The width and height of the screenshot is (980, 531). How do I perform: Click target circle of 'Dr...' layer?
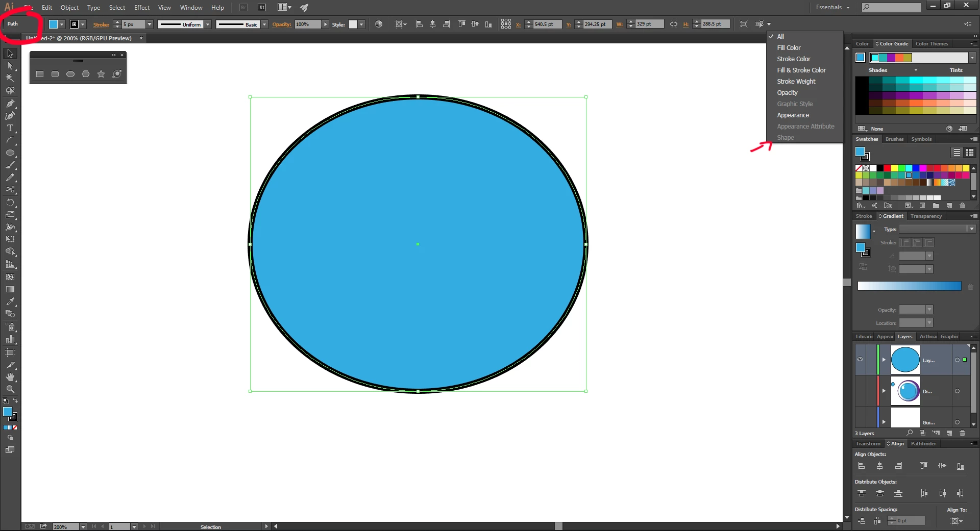957,391
